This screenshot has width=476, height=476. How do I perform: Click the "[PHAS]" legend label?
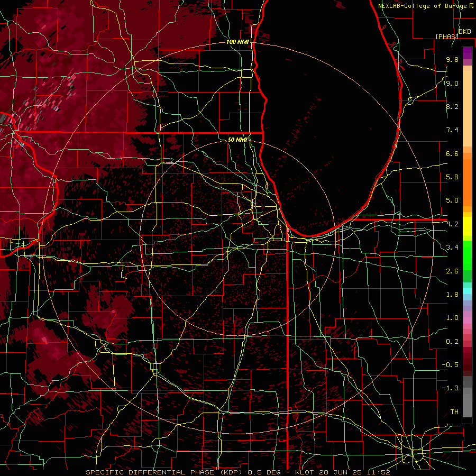click(447, 36)
